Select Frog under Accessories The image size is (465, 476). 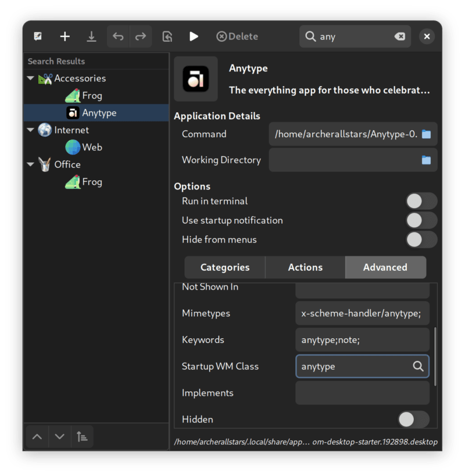(96, 96)
